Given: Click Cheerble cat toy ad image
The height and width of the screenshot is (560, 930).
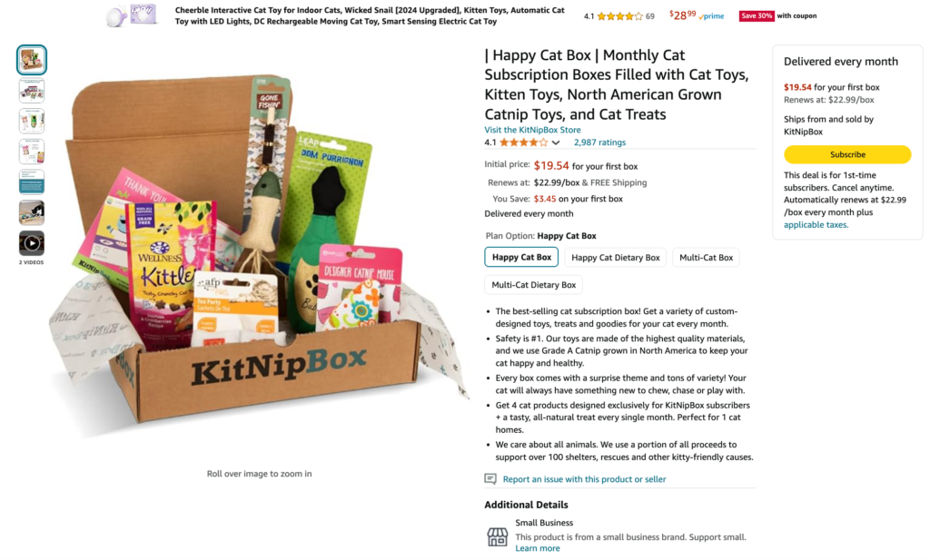Looking at the screenshot, I should coord(133,15).
